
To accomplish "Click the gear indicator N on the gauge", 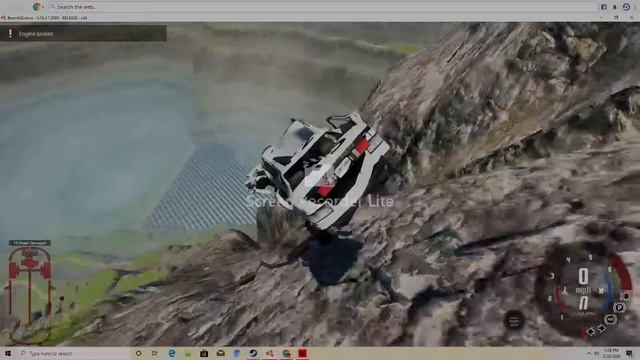I will (x=584, y=303).
